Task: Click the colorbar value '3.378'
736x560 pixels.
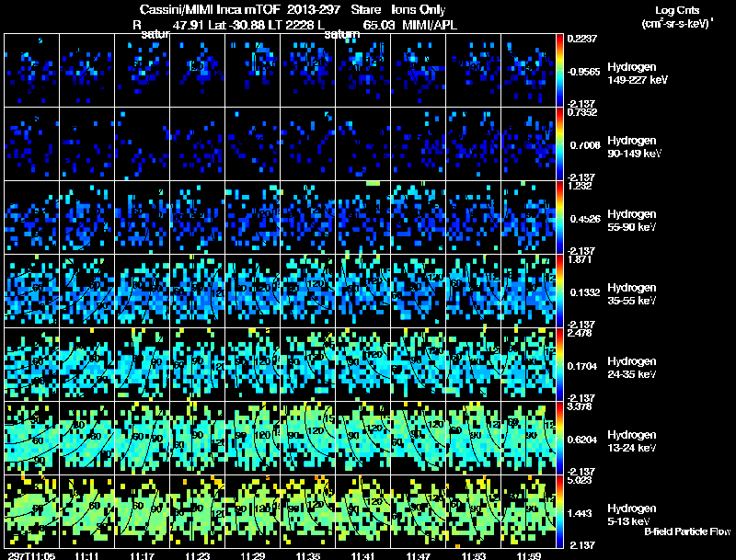Action: click(580, 406)
